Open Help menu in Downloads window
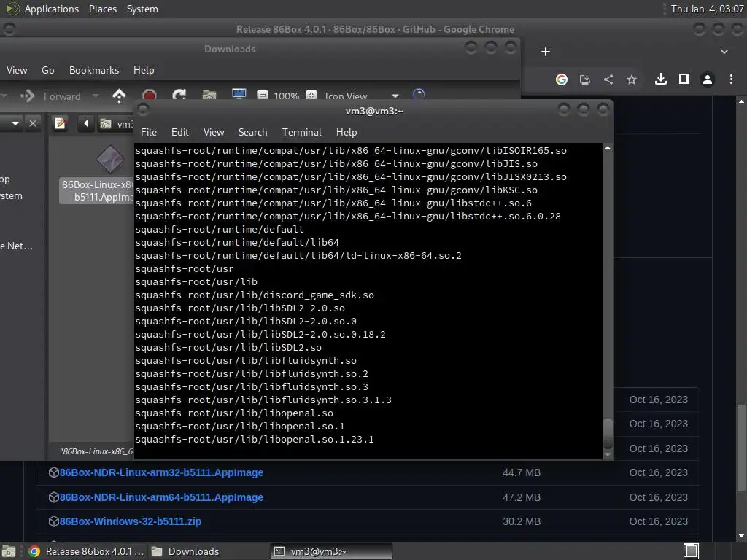747x560 pixels. (144, 70)
